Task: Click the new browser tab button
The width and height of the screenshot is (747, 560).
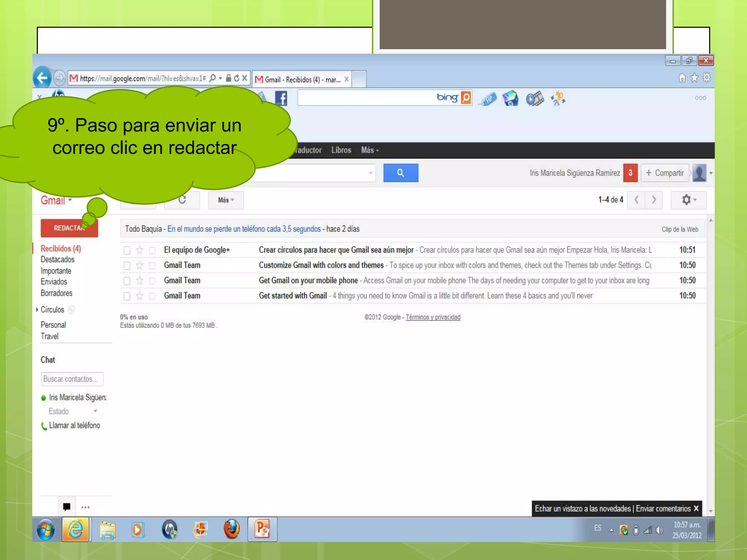Action: (359, 79)
